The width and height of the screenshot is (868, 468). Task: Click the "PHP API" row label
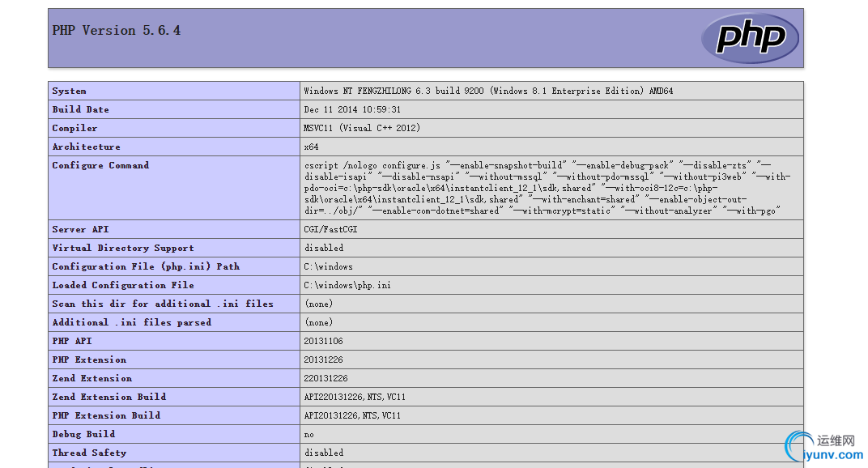click(72, 341)
